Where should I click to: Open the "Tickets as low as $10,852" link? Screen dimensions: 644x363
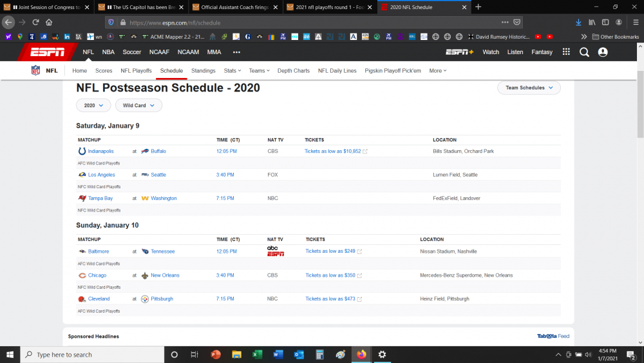(333, 152)
